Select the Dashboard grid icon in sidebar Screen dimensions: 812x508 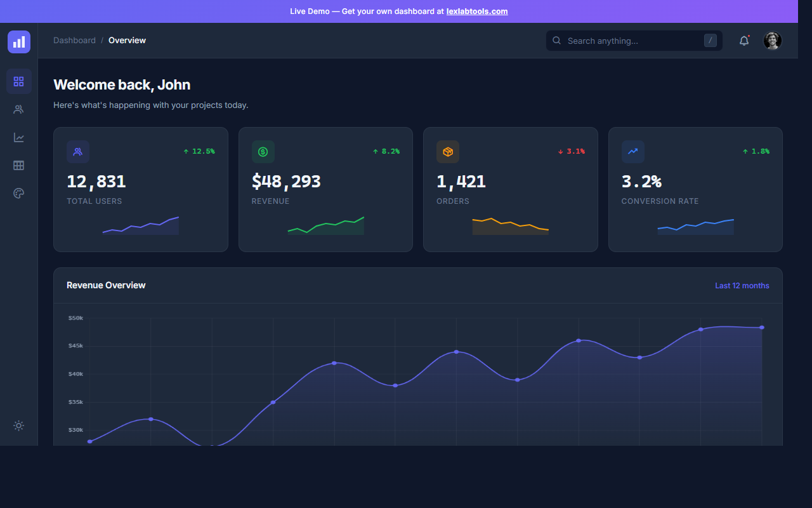coord(18,81)
